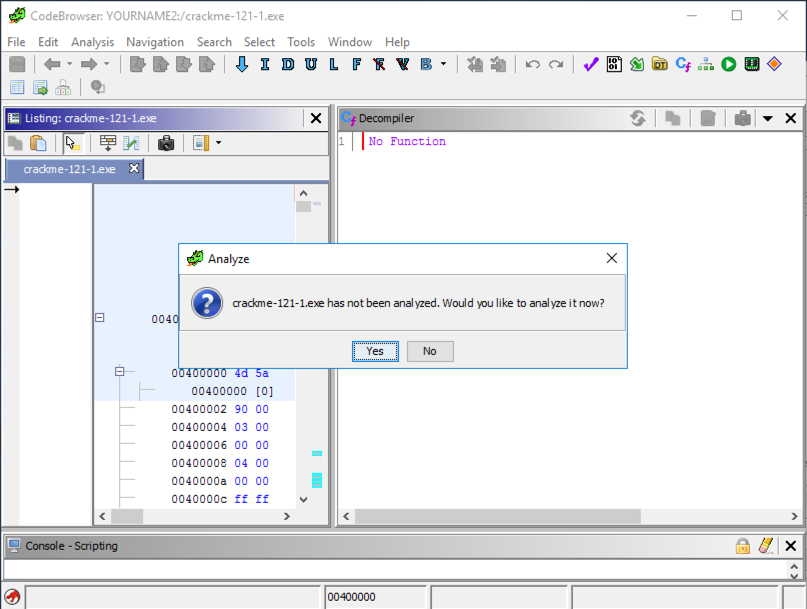Viewport: 807px width, 609px height.
Task: Close the Analyze dialog
Action: (x=611, y=258)
